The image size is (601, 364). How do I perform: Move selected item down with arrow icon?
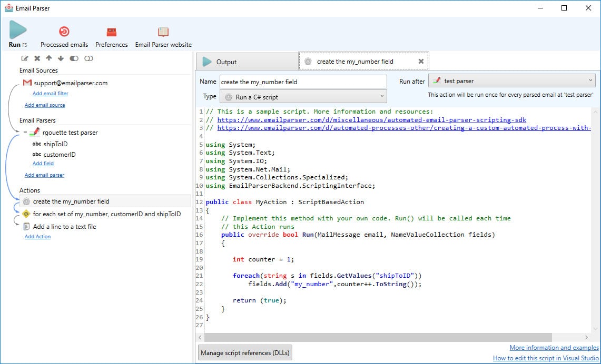pyautogui.click(x=61, y=58)
